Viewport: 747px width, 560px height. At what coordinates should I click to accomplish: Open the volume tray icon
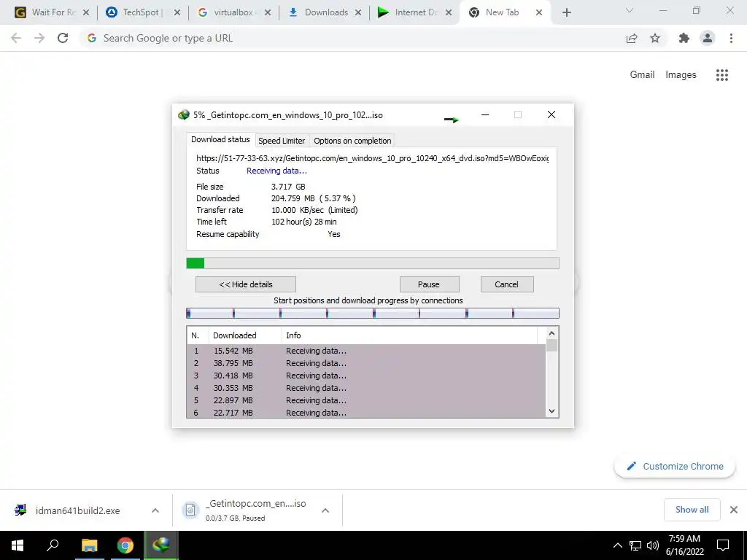coord(653,545)
